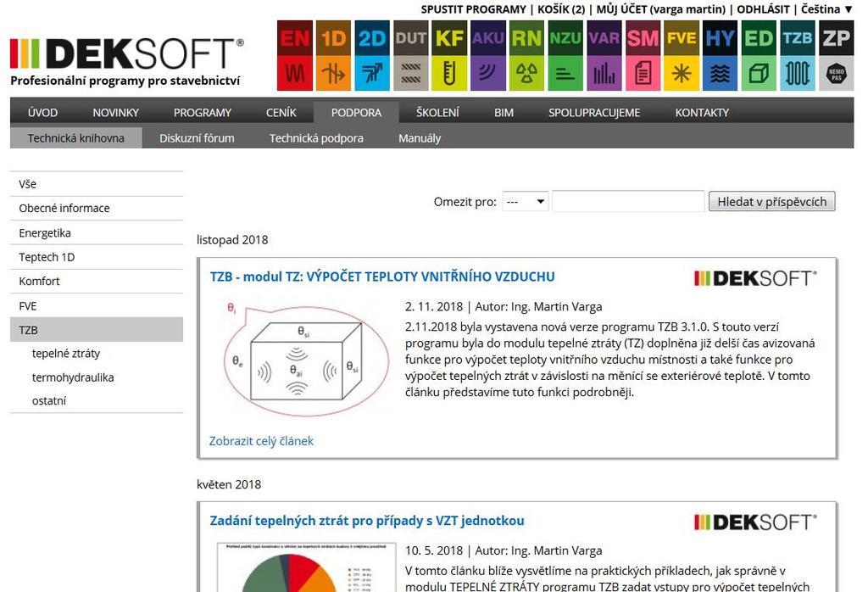Click SPUSTIT PROGRAMY link
The image size is (868, 592).
[x=473, y=9]
